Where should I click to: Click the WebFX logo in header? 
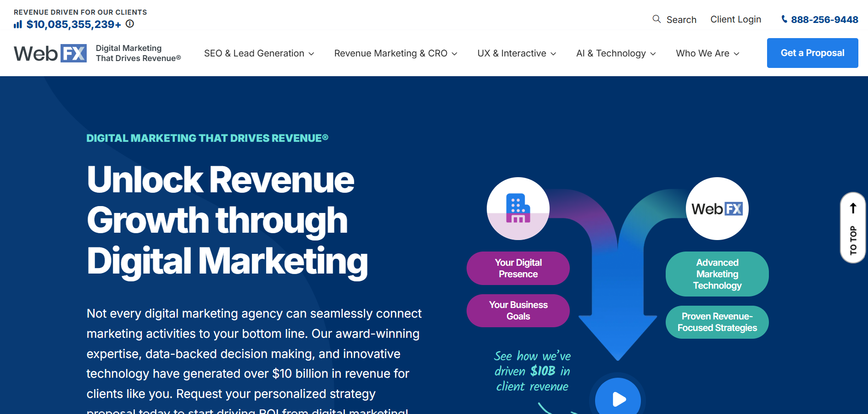(50, 53)
